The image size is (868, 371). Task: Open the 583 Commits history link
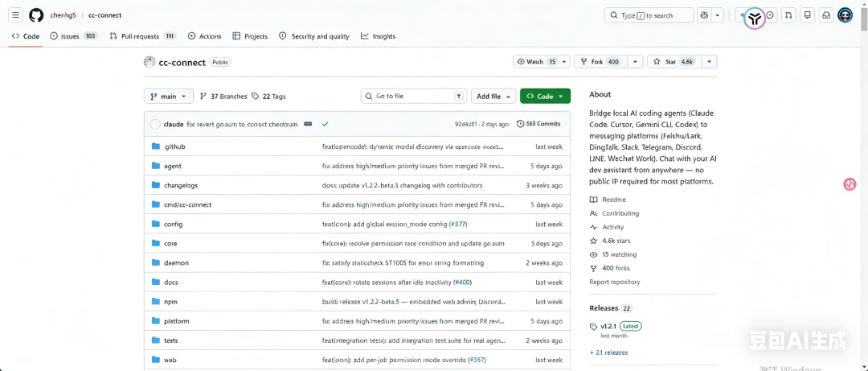[538, 124]
